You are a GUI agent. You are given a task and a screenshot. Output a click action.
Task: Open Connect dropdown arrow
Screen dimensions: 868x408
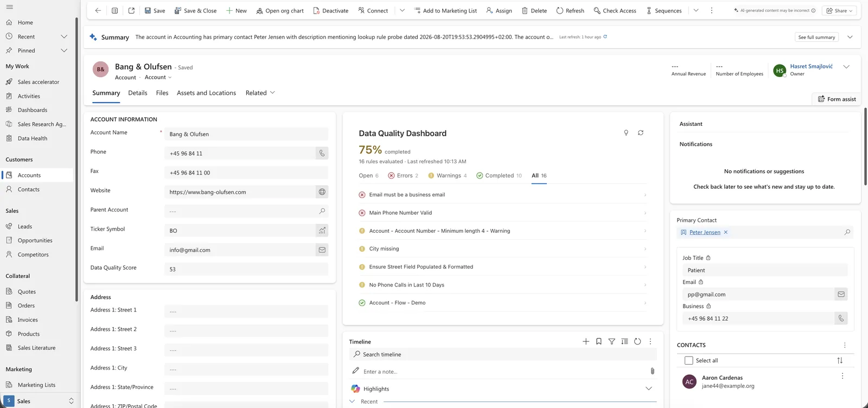[402, 10]
